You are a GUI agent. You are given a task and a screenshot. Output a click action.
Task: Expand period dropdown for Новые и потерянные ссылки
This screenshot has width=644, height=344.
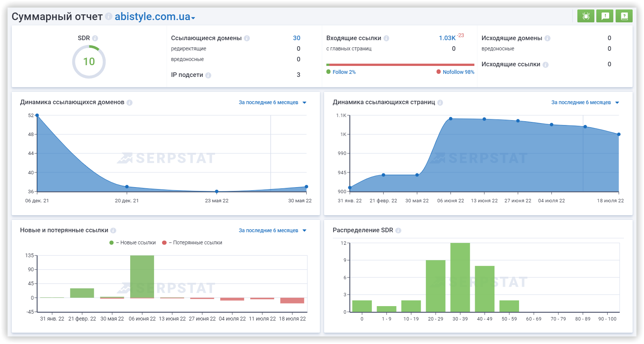tap(272, 231)
